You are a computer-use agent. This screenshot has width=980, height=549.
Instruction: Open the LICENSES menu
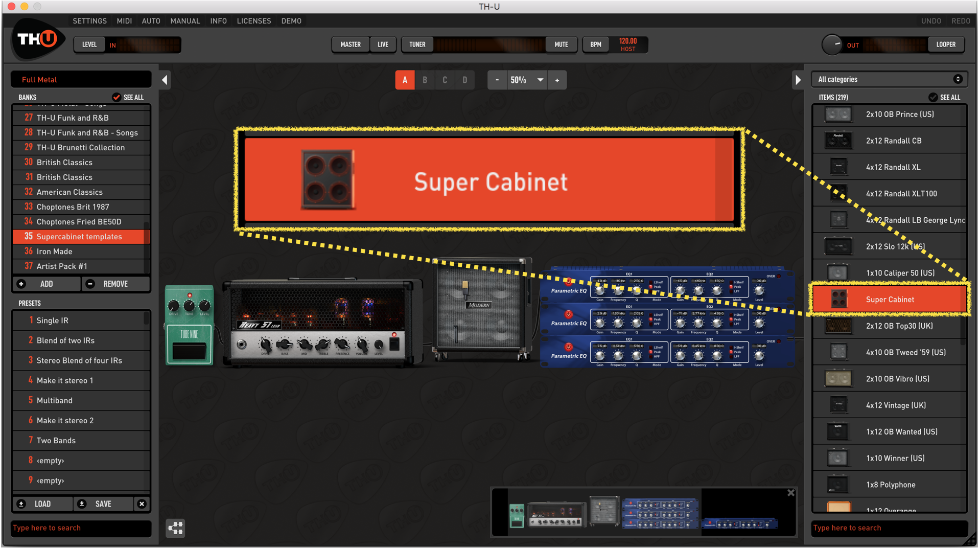[253, 21]
